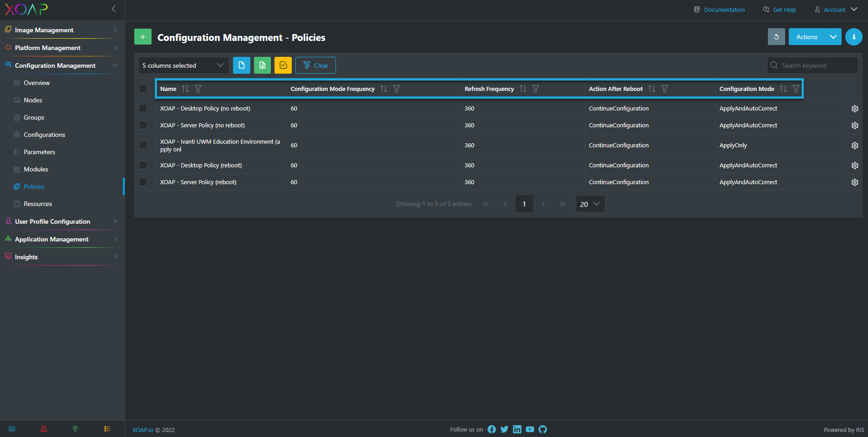The width and height of the screenshot is (868, 437).
Task: Sort by Name column arrows
Action: [x=185, y=89]
